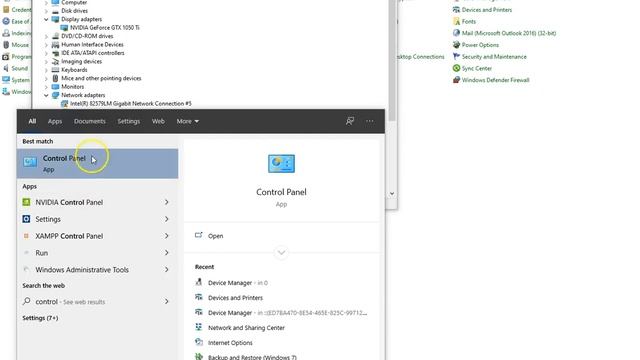Collapse the Display adapters tree node
The height and width of the screenshot is (360, 640).
pos(46,19)
